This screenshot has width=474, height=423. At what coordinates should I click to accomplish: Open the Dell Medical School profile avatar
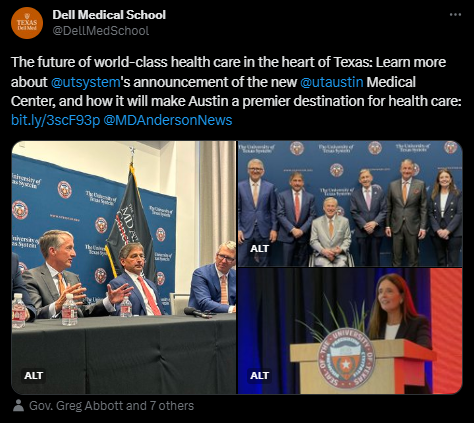coord(27,23)
